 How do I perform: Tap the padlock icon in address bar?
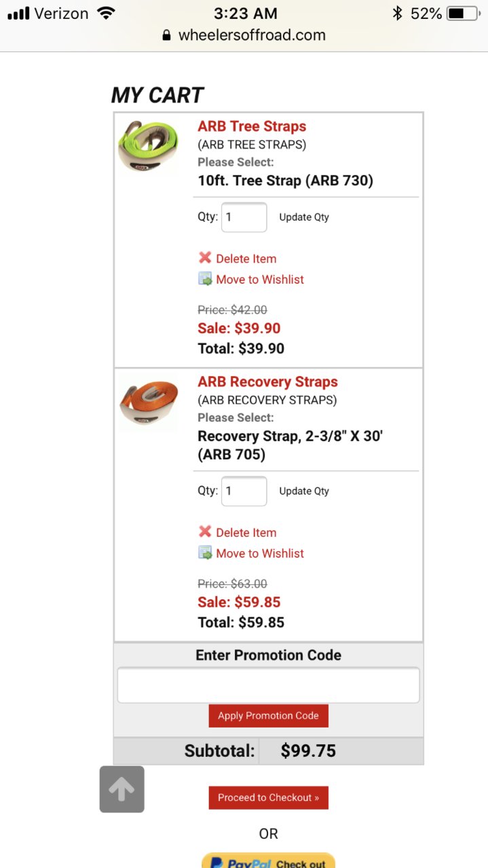[x=167, y=35]
